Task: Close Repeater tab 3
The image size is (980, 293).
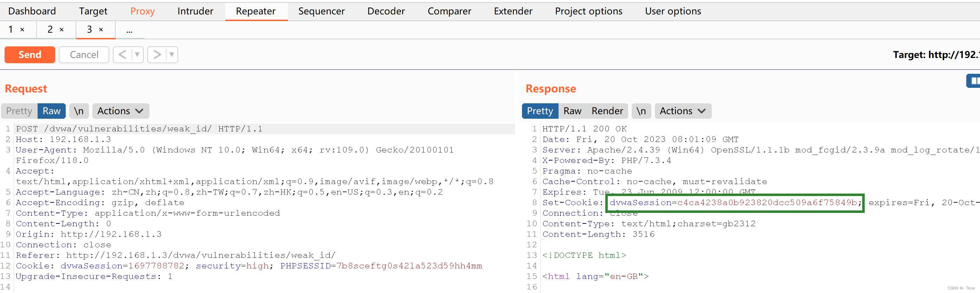Action: pos(101,30)
